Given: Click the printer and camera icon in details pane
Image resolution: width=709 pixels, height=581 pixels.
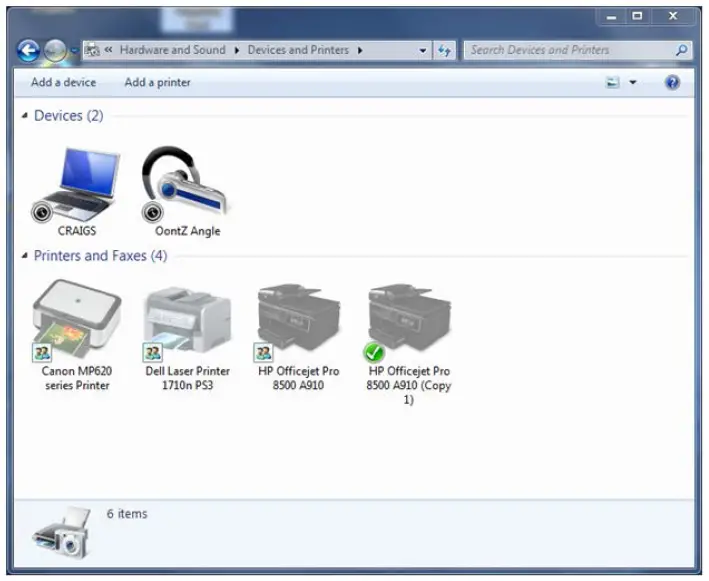Looking at the screenshot, I should point(61,533).
